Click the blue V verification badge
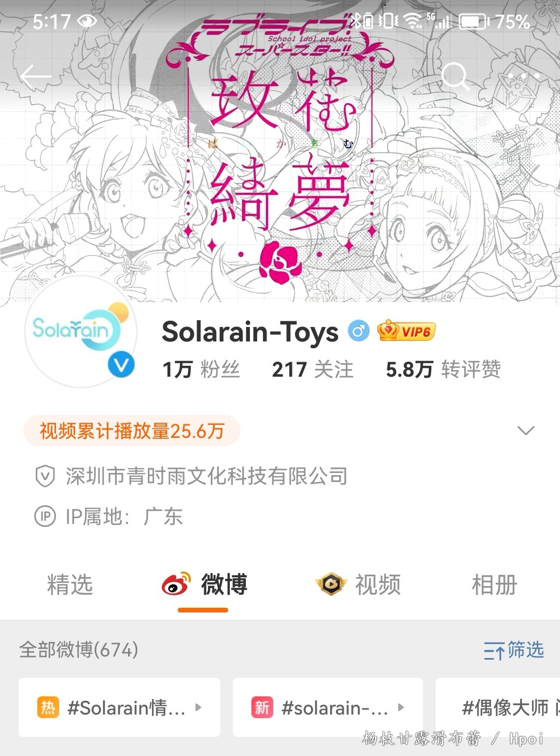Viewport: 560px width, 756px height. 121,366
